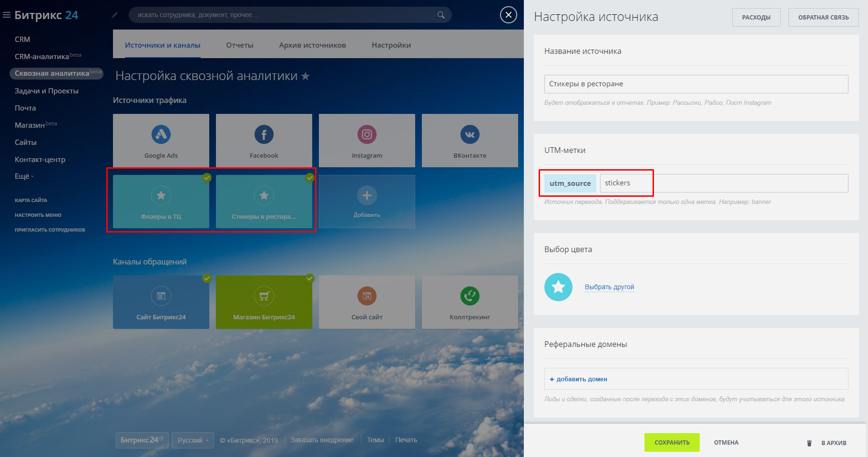868x457 pixels.
Task: Click the magnifier search icon
Action: [441, 15]
